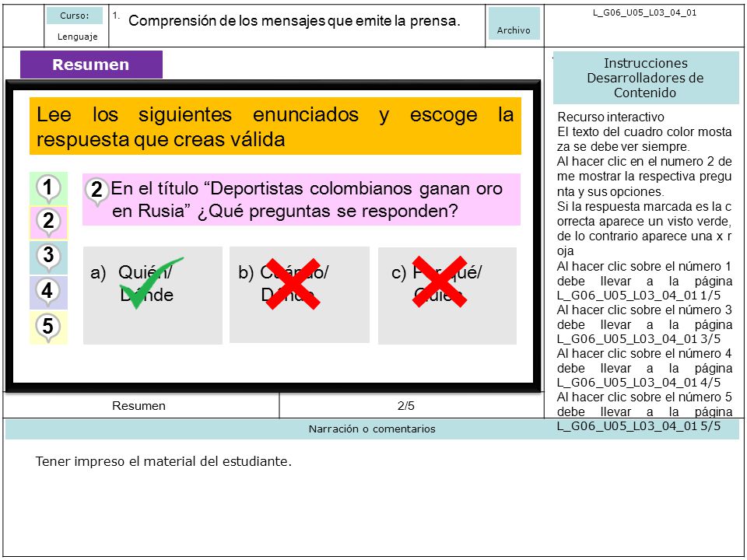Viewport: 747px width, 560px height.
Task: Jump to question number 5 bubble
Action: pos(48,327)
